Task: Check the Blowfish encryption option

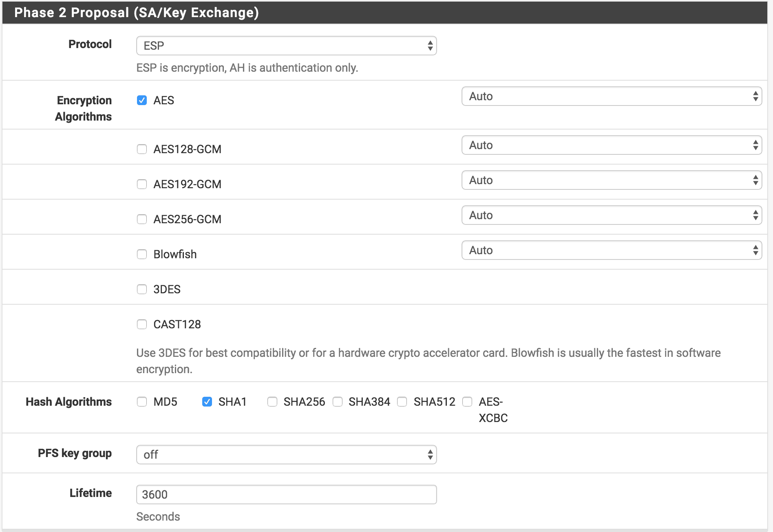Action: point(142,254)
